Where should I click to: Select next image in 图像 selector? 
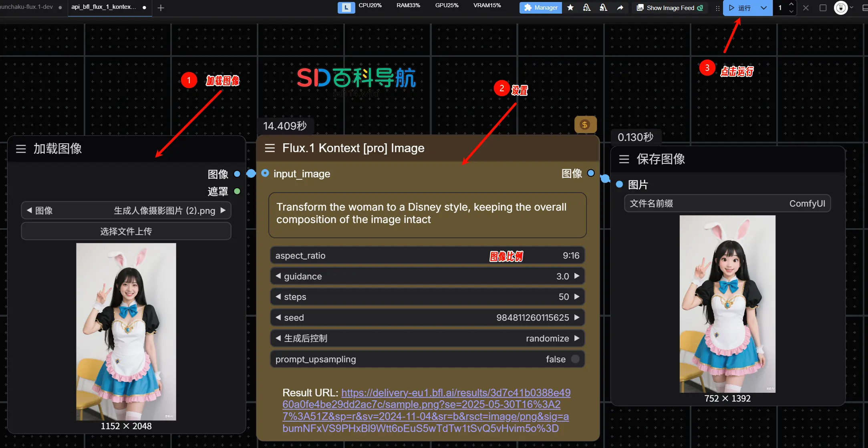click(223, 210)
